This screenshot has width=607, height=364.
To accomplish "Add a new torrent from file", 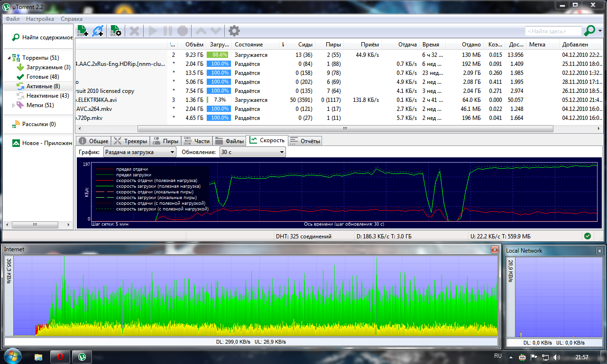I will click(x=83, y=31).
